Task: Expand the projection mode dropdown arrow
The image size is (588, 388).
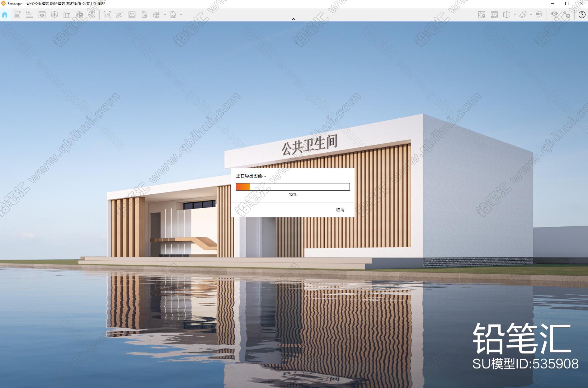Action: [x=515, y=15]
